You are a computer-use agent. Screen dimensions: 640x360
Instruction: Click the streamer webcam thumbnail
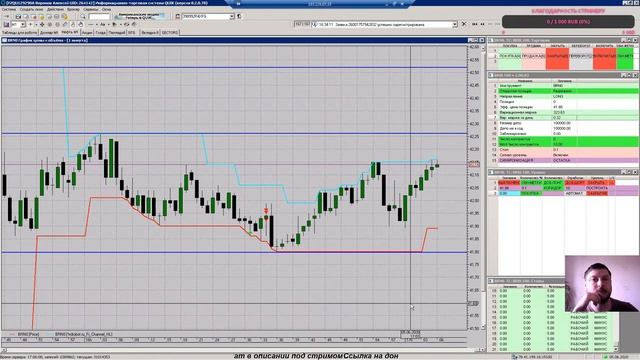click(x=602, y=284)
